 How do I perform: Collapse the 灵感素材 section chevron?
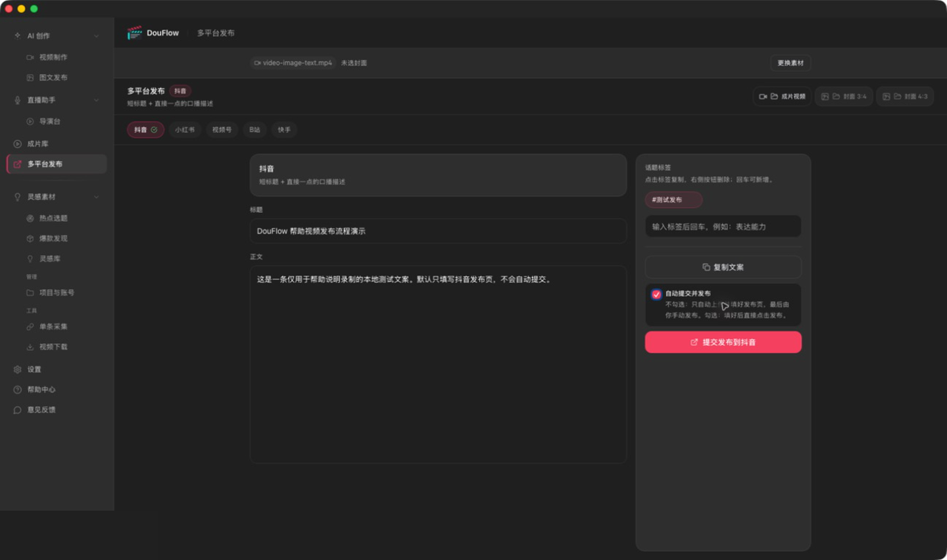click(x=97, y=197)
